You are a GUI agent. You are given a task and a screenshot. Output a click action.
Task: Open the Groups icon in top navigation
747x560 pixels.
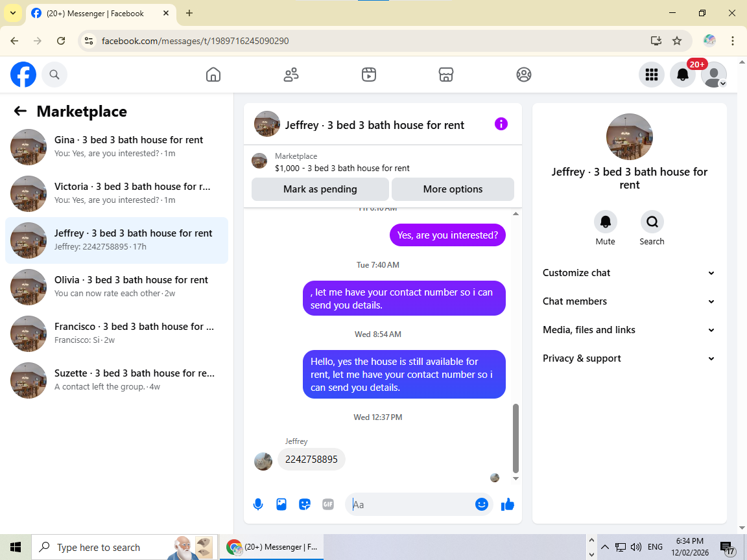click(523, 75)
